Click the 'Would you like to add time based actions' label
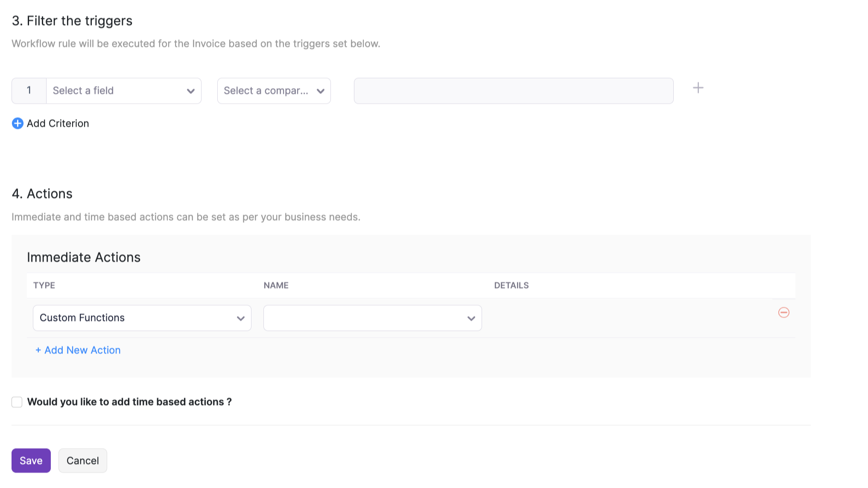868x488 pixels. [129, 402]
